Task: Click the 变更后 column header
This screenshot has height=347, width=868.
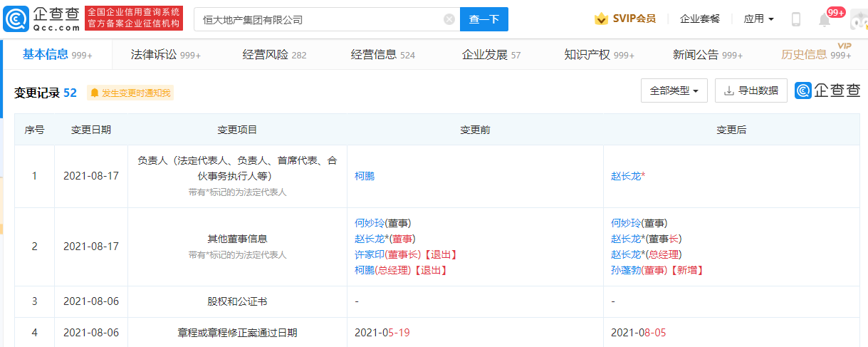Action: (731, 130)
